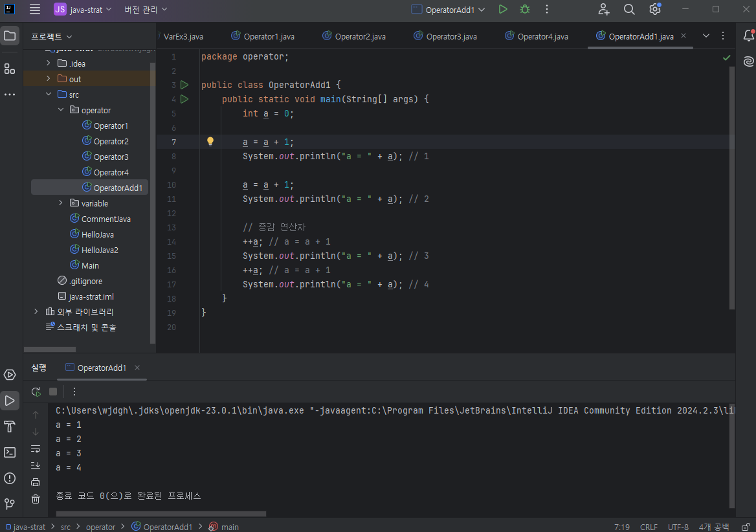Show the hidden editor tabs list chevron
Viewport: 756px width, 532px height.
point(706,36)
